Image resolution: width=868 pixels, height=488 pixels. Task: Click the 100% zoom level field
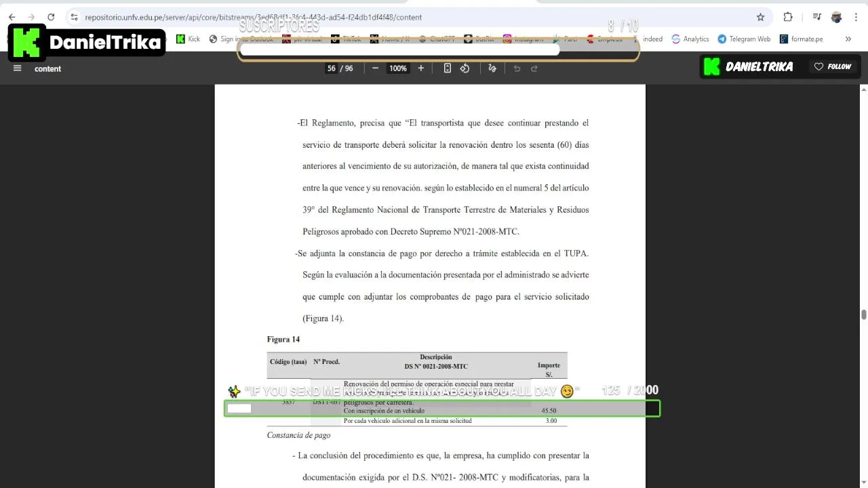(x=397, y=68)
